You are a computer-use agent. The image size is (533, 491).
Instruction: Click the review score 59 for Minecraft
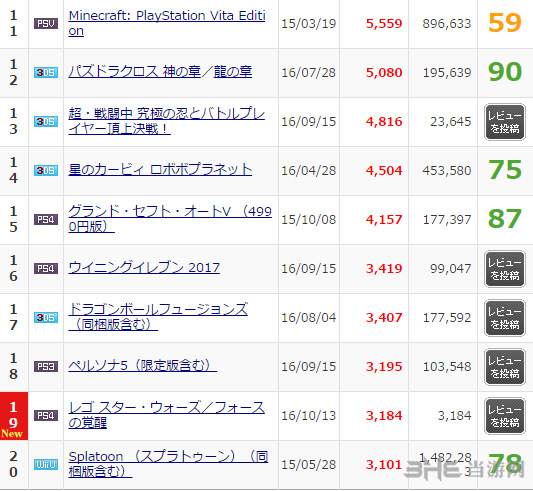click(505, 23)
